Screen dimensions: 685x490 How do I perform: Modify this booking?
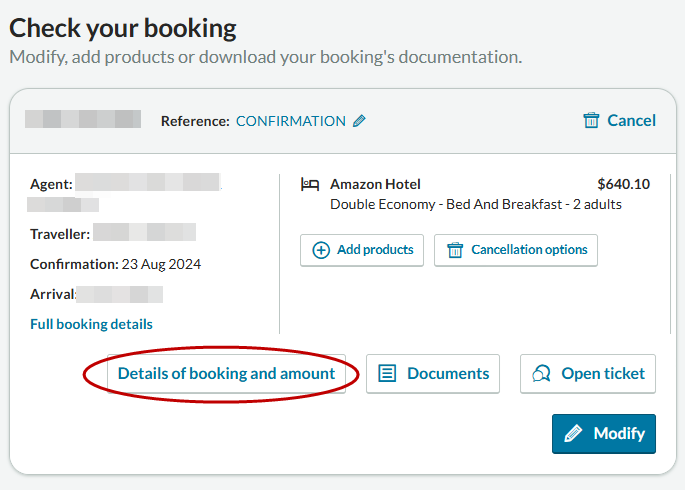point(604,434)
